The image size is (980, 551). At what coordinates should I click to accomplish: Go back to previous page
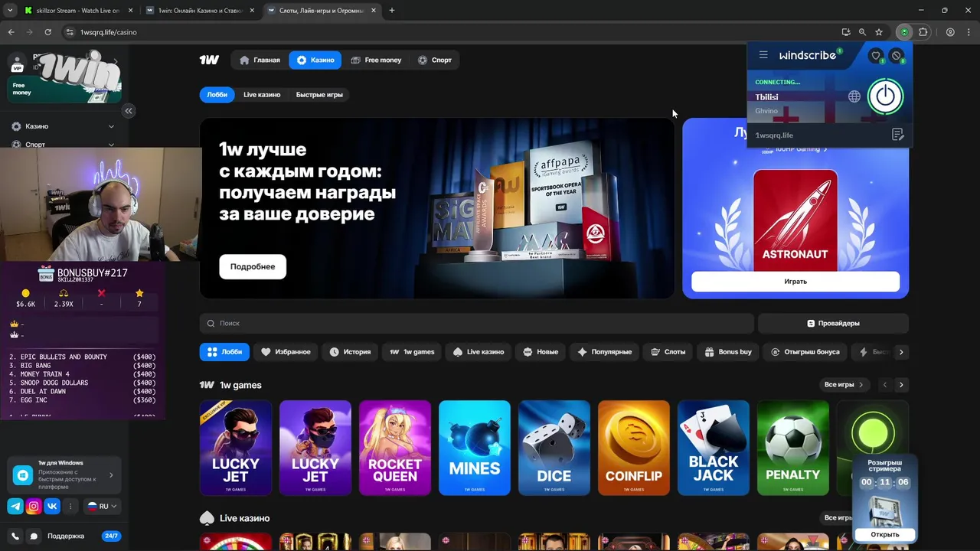(x=11, y=32)
